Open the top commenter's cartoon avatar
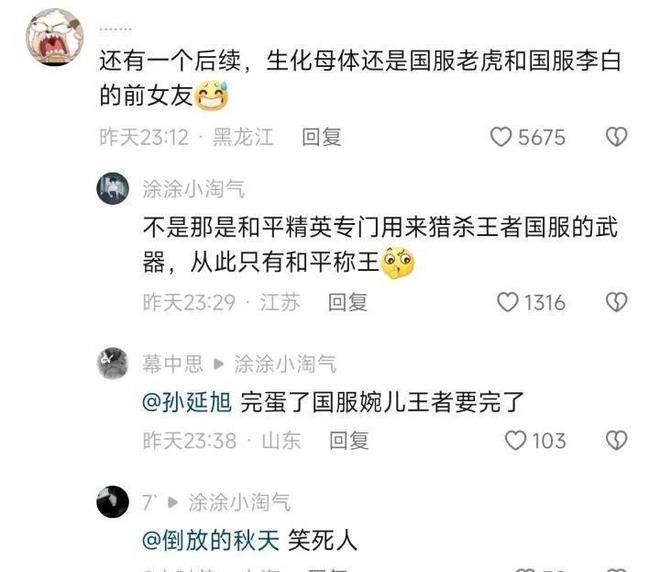Viewport: 660px width, 572px height. click(54, 37)
